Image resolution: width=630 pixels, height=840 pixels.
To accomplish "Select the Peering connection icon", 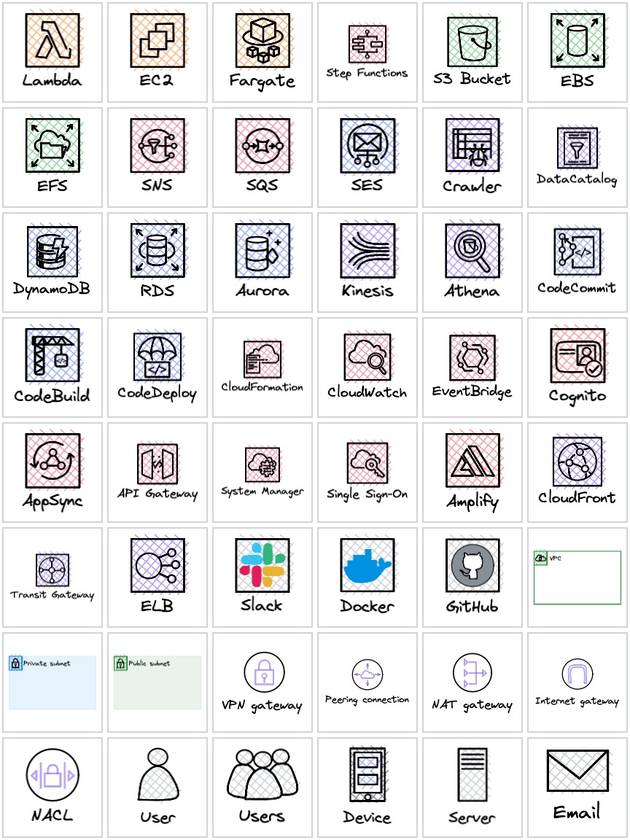I will click(367, 674).
